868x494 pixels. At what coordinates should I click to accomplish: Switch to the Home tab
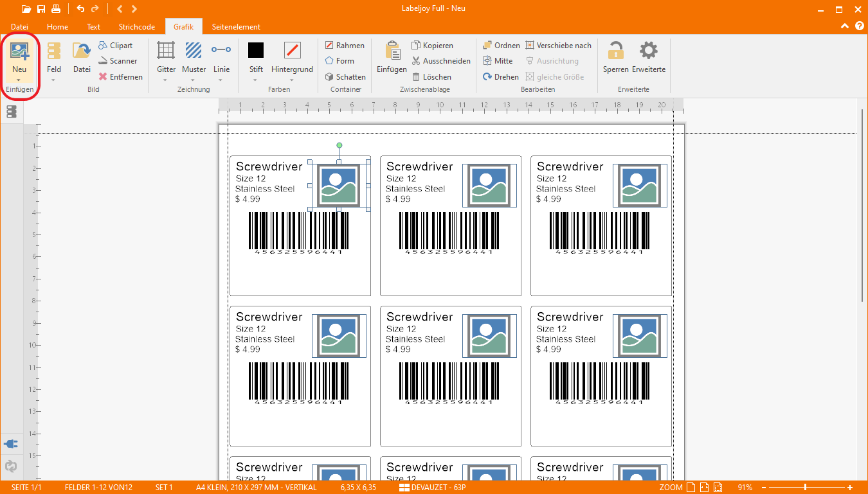click(57, 26)
